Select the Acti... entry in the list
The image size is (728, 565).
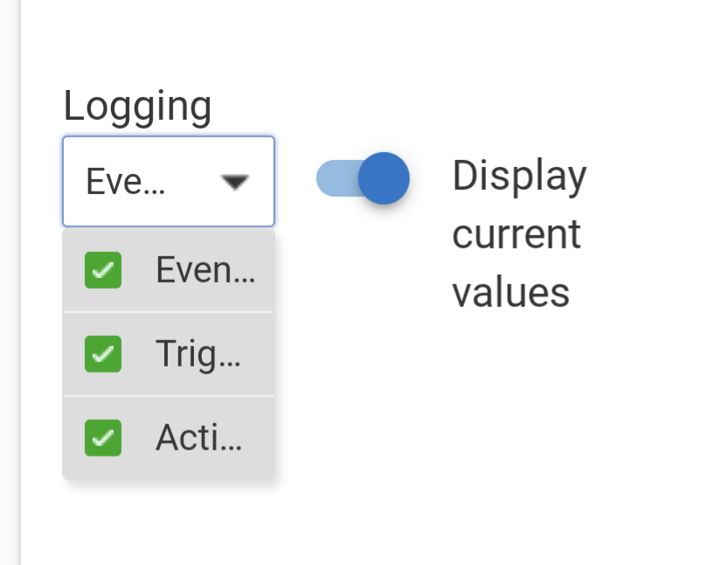(198, 437)
